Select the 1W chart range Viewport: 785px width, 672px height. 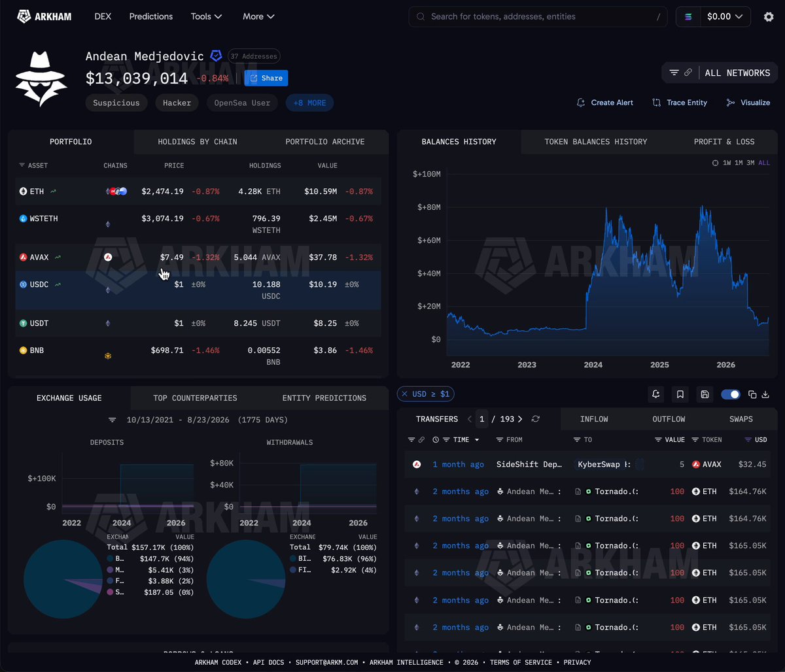coord(727,163)
